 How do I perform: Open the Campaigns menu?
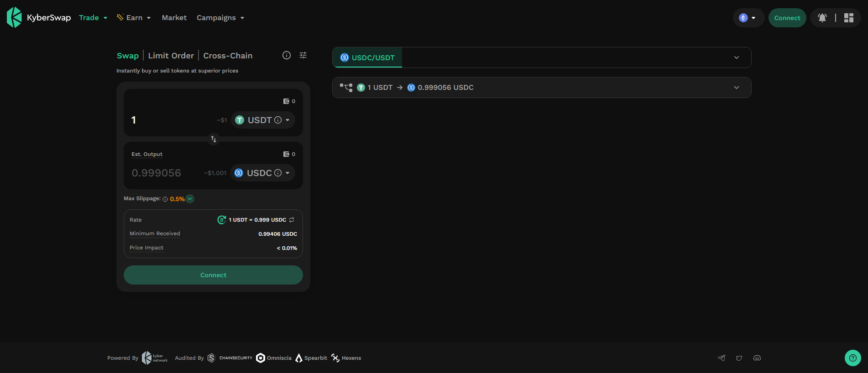[x=220, y=18]
